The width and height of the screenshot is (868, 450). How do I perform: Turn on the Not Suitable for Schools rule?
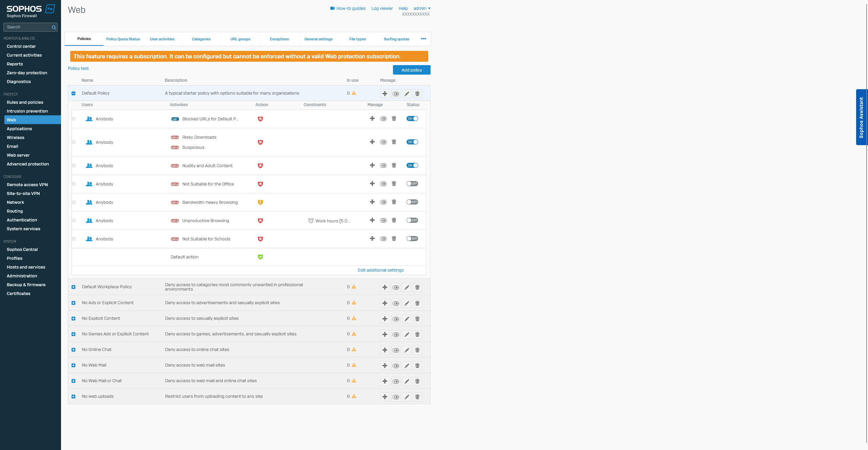click(x=412, y=239)
